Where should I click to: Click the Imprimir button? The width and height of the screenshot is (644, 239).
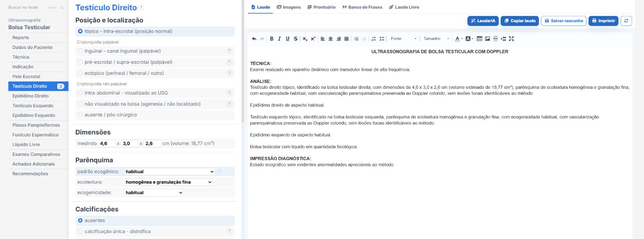point(603,21)
